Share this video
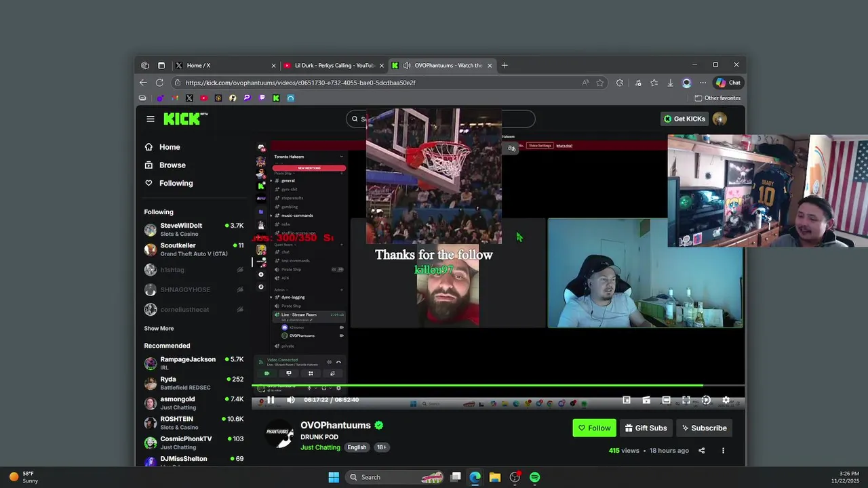 pyautogui.click(x=702, y=450)
